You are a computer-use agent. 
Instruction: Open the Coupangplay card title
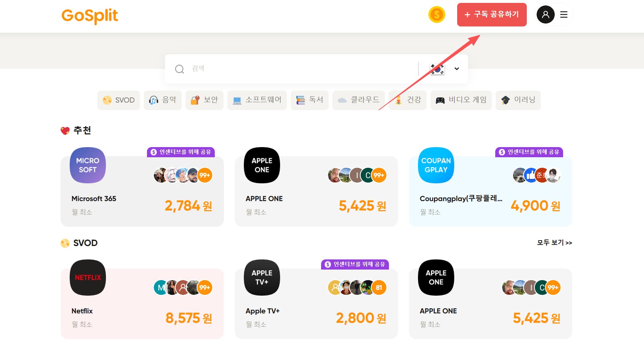[x=461, y=199]
